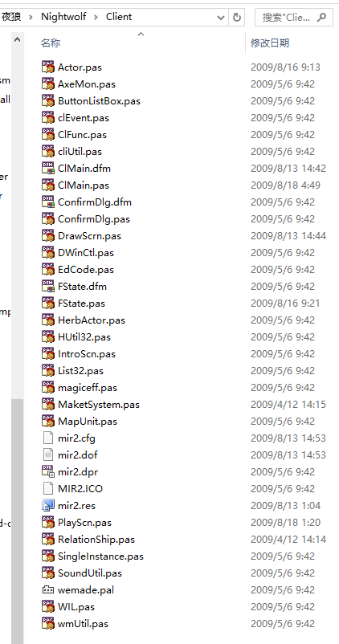
Task: Click the Client breadcrumb segment
Action: pyautogui.click(x=119, y=17)
